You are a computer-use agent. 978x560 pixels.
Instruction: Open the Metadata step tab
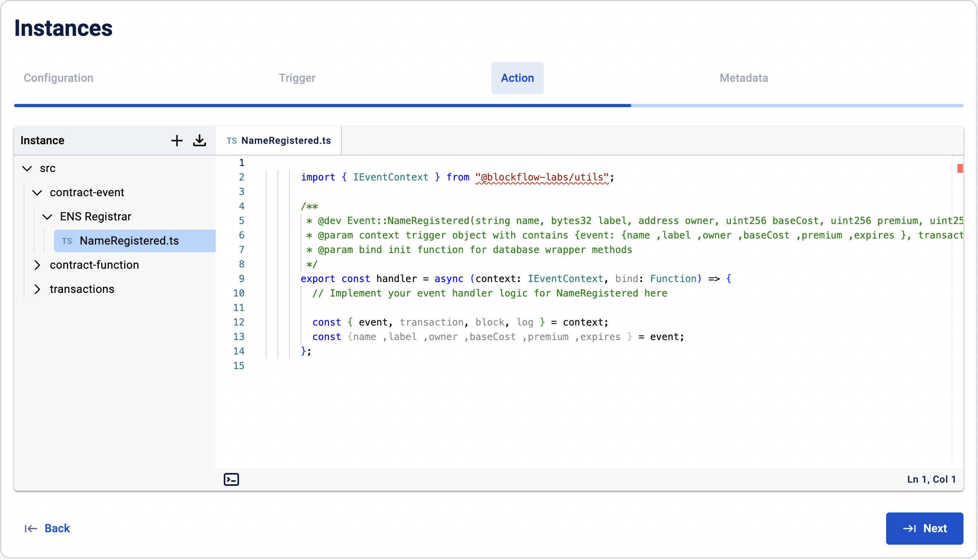[x=743, y=78]
